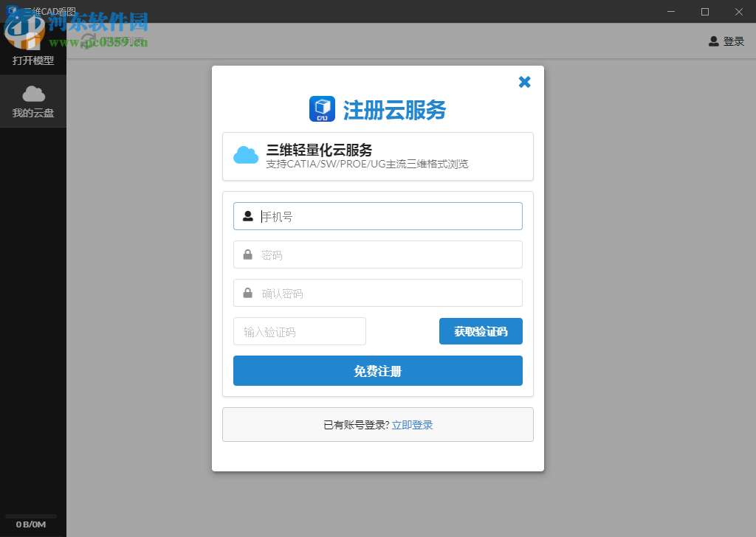The width and height of the screenshot is (756, 537).
Task: Click the person icon beside 登录
Action: click(712, 41)
